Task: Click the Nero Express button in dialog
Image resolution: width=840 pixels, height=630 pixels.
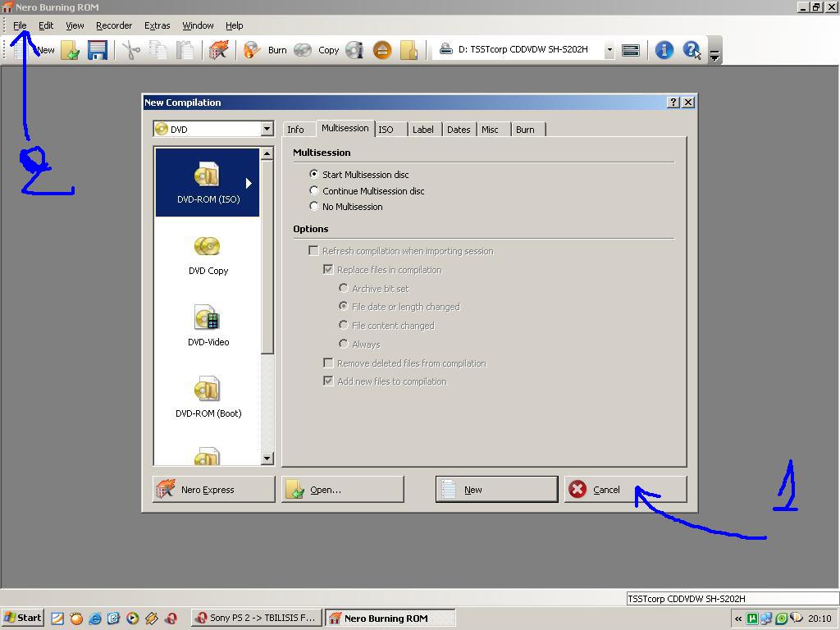Action: 214,489
